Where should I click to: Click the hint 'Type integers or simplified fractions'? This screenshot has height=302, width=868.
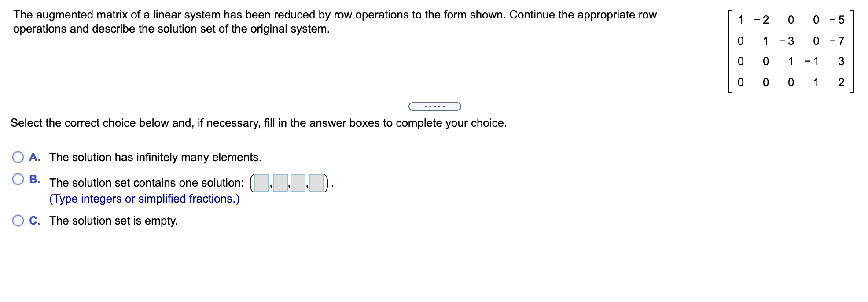pyautogui.click(x=144, y=199)
